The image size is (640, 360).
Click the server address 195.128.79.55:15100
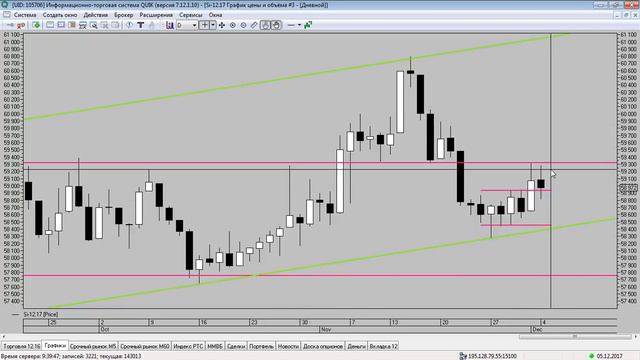coord(492,356)
